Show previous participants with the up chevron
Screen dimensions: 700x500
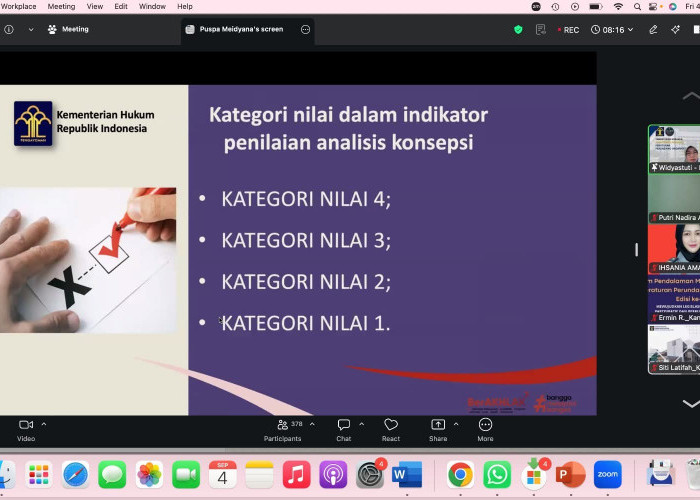691,96
